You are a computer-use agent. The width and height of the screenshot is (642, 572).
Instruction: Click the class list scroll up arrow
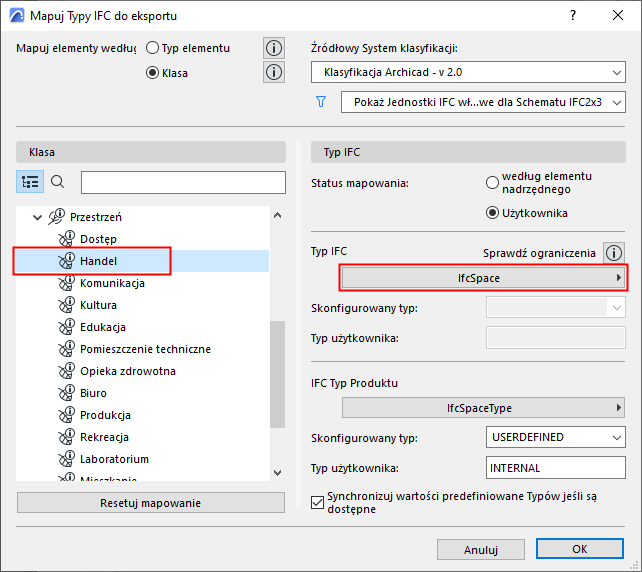click(278, 215)
